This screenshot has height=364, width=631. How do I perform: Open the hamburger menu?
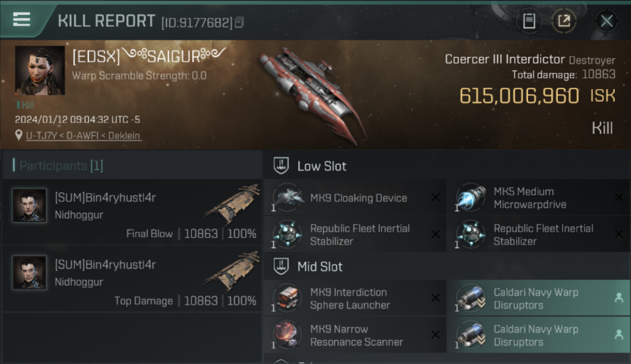[22, 19]
